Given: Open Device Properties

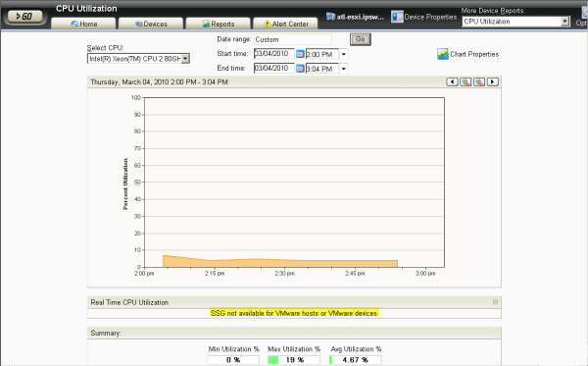Looking at the screenshot, I should pos(424,17).
